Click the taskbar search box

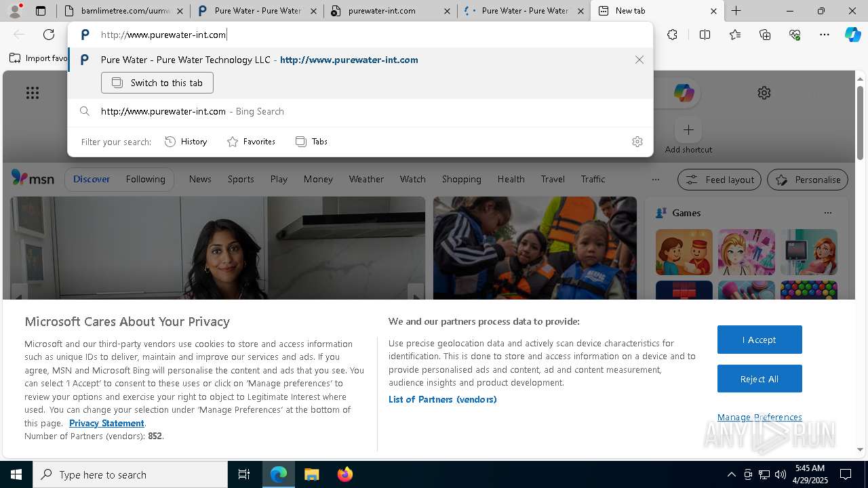(x=130, y=474)
